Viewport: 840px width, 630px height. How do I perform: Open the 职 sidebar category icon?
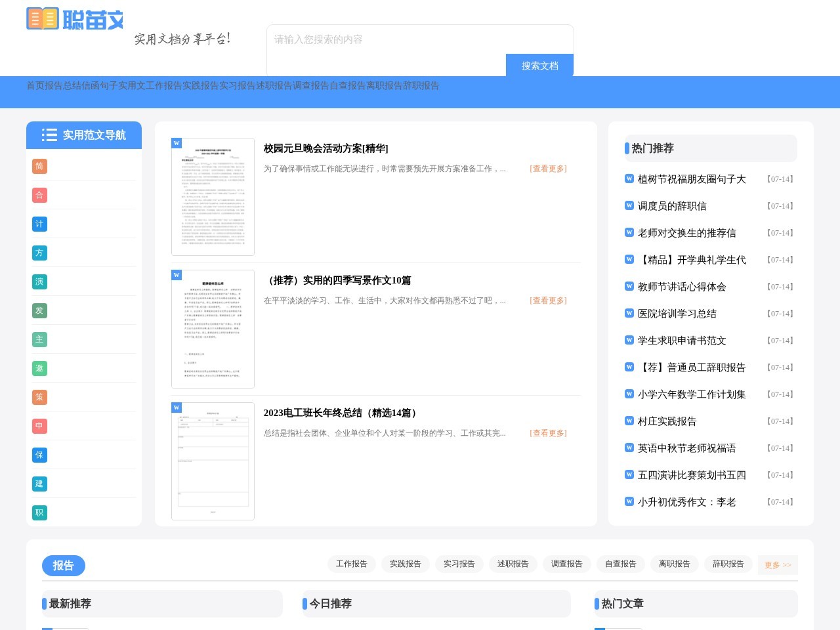39,513
